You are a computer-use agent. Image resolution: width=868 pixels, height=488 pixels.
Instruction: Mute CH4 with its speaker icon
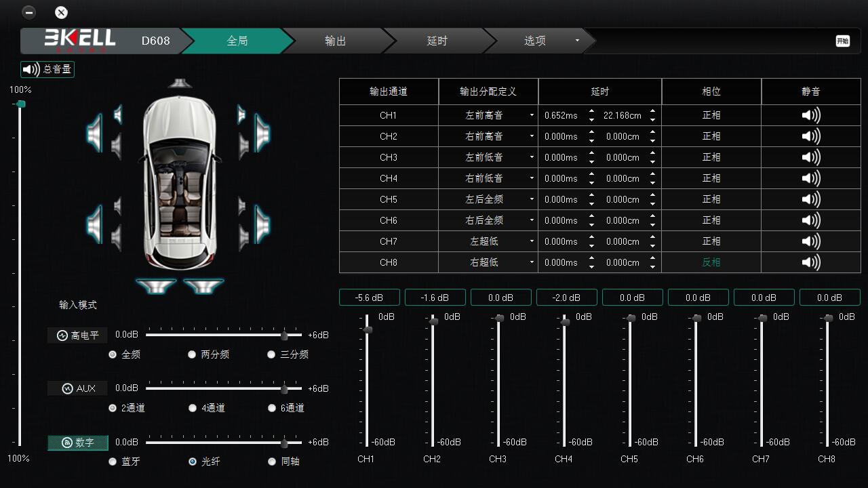point(811,178)
